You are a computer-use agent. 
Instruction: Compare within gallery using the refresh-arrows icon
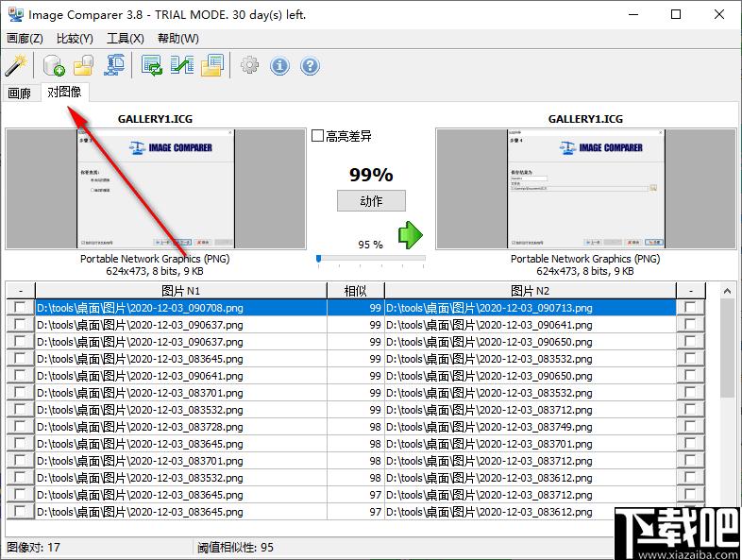pyautogui.click(x=151, y=65)
